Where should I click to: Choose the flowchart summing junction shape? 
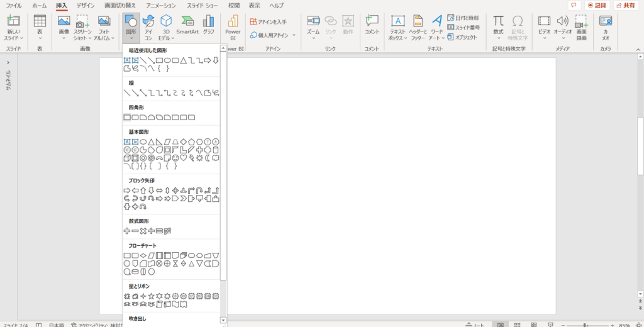(159, 263)
